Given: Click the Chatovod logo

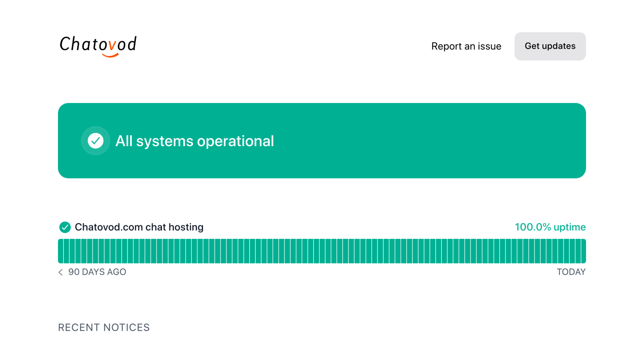Looking at the screenshot, I should tap(98, 45).
